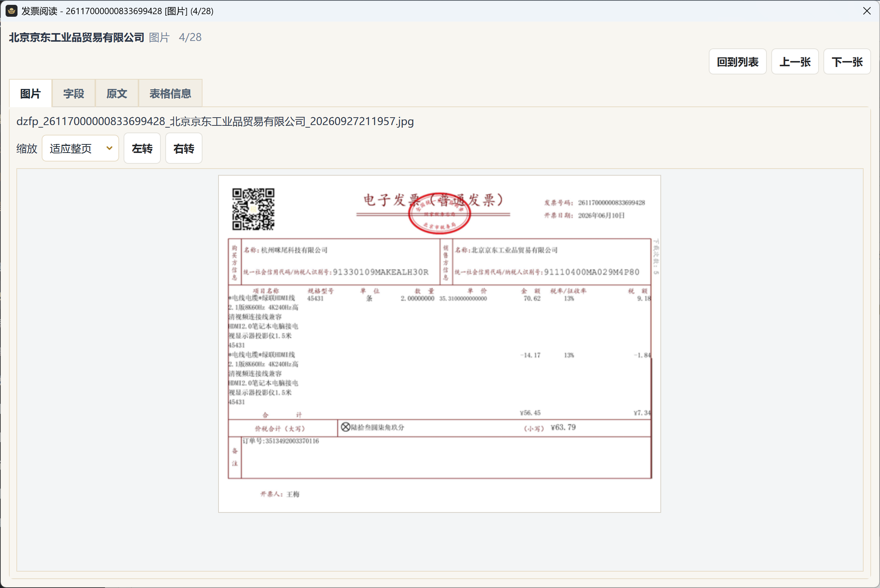880x588 pixels.
Task: Go to next invoice with 下一张
Action: 846,62
